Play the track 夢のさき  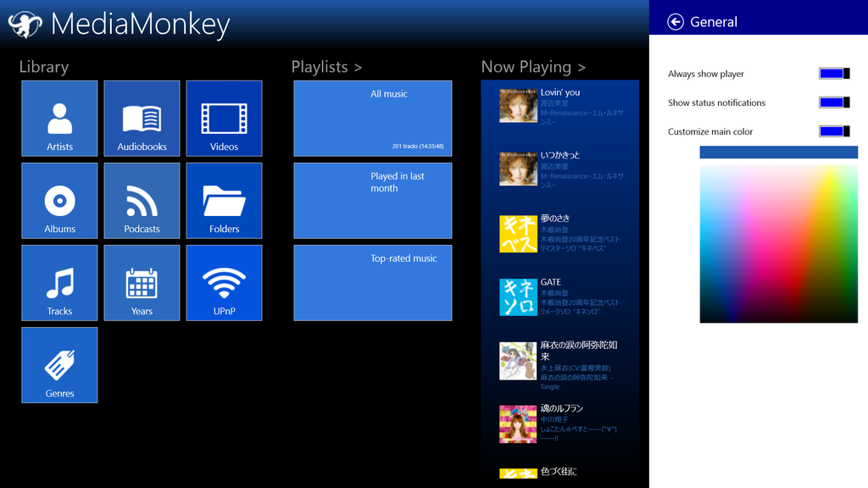point(560,234)
